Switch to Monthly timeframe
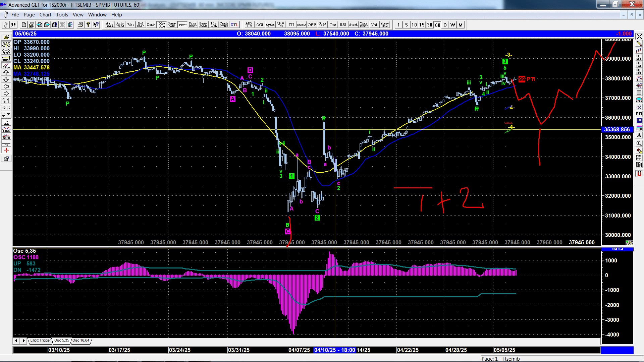 (461, 25)
